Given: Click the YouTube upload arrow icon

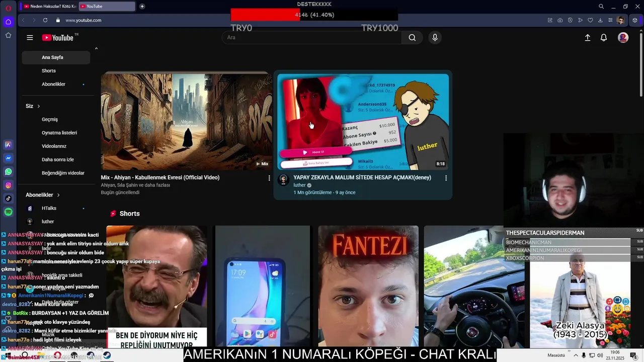Looking at the screenshot, I should click(587, 38).
